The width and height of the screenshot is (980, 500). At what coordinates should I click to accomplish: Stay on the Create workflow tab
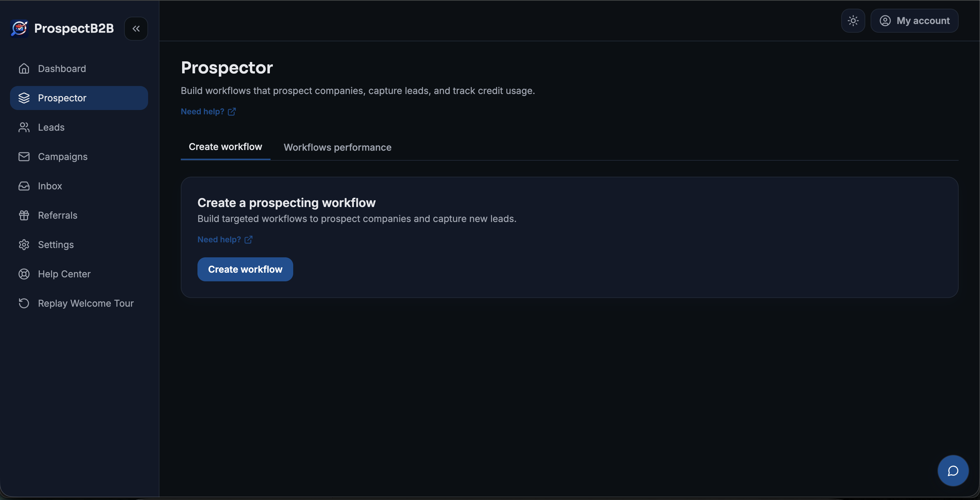[x=225, y=146]
